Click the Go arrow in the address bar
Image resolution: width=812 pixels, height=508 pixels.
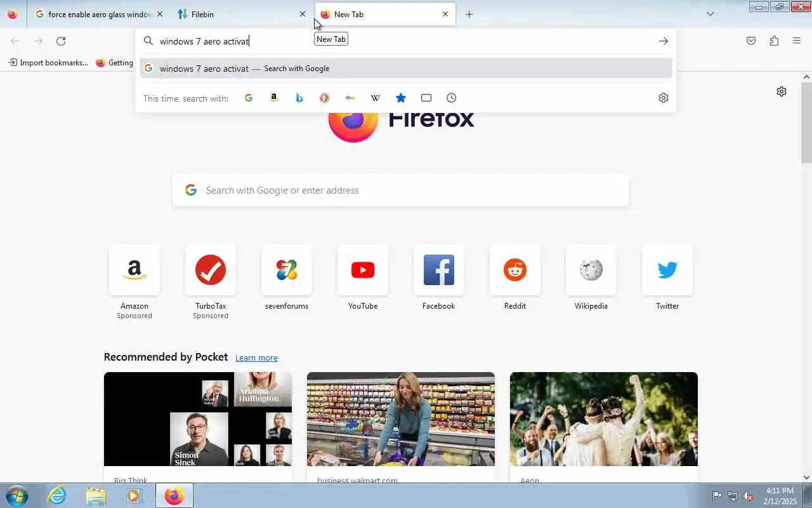(x=664, y=41)
